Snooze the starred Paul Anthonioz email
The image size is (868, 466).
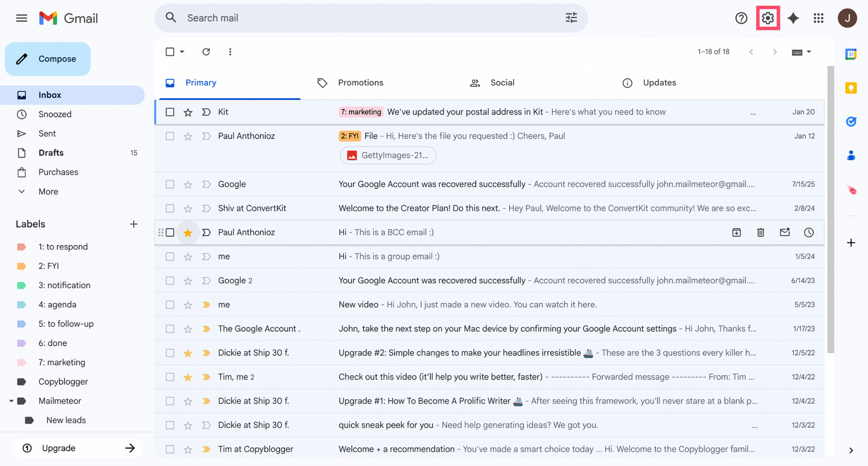pos(809,232)
